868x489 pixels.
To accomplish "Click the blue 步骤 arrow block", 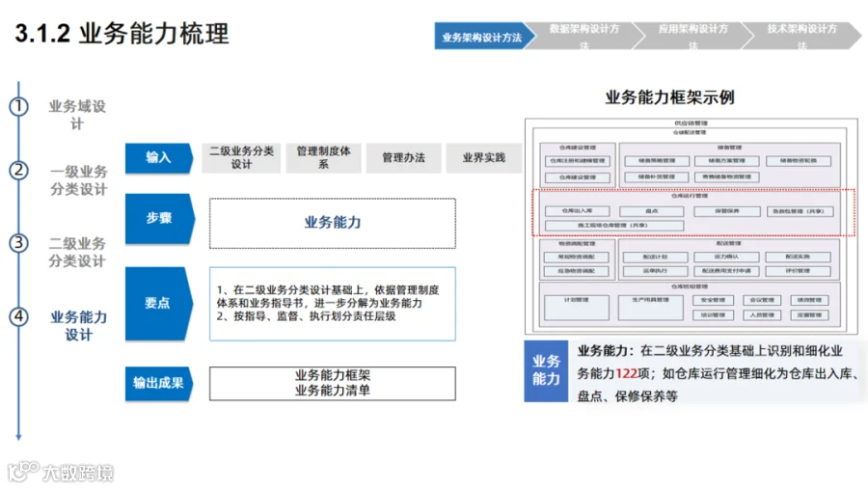I will pyautogui.click(x=159, y=218).
